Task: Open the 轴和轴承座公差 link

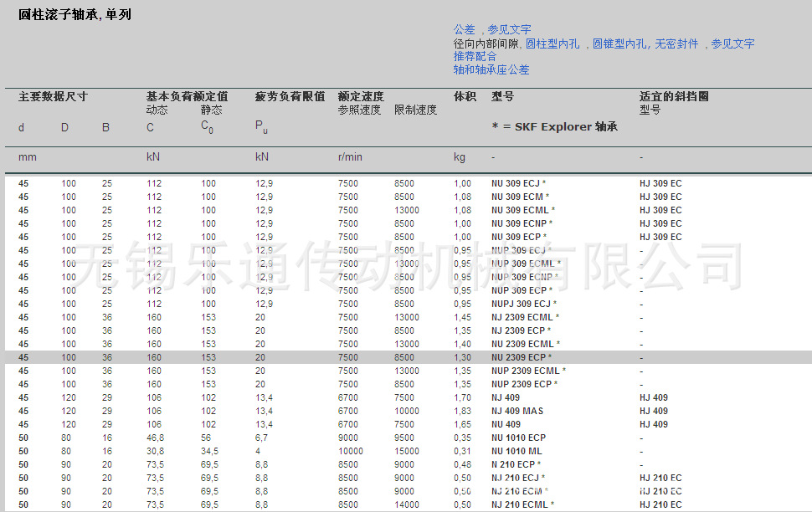Action: point(491,69)
